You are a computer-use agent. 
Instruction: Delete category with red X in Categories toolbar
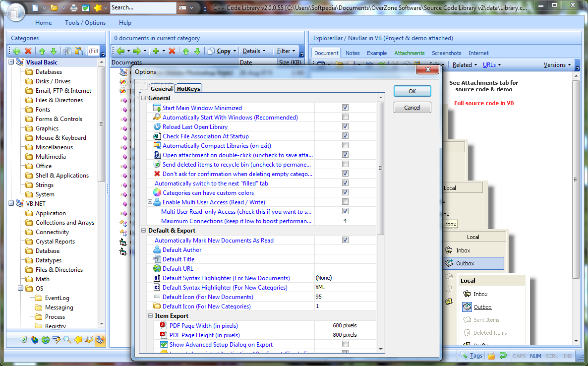[x=28, y=51]
